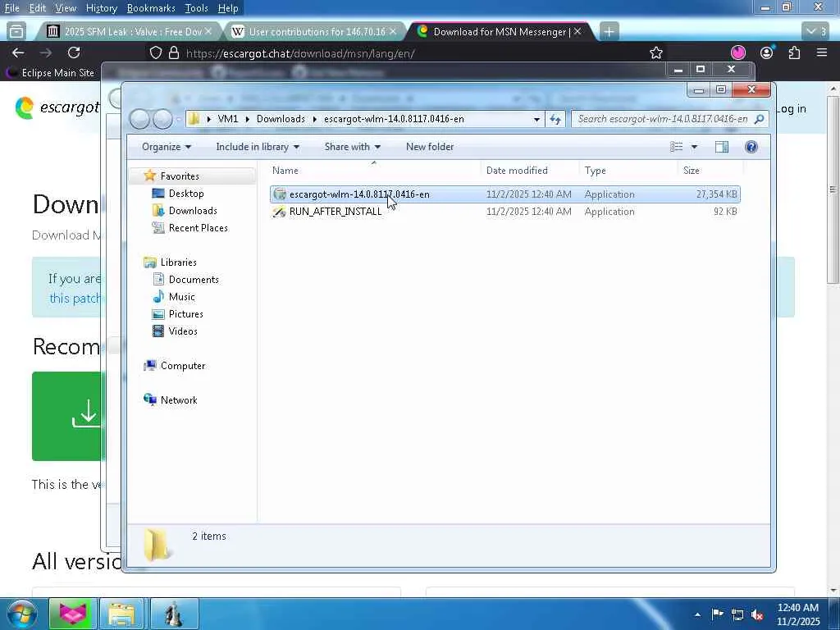
Task: Click the browser URL address bar
Action: [396, 53]
